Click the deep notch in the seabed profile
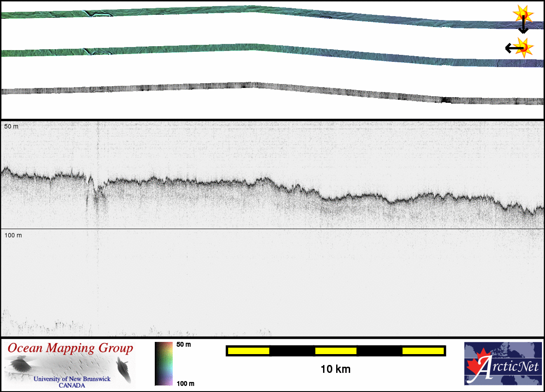 (91, 188)
